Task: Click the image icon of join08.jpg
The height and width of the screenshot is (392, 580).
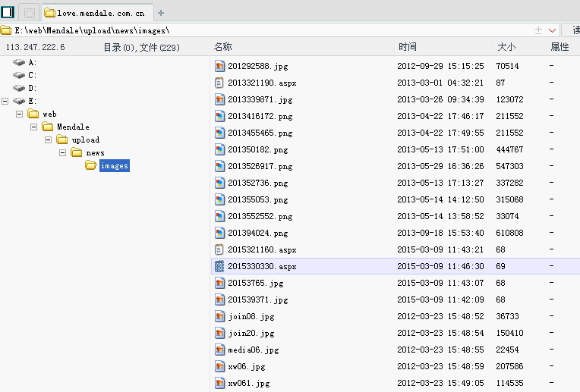Action: click(219, 316)
